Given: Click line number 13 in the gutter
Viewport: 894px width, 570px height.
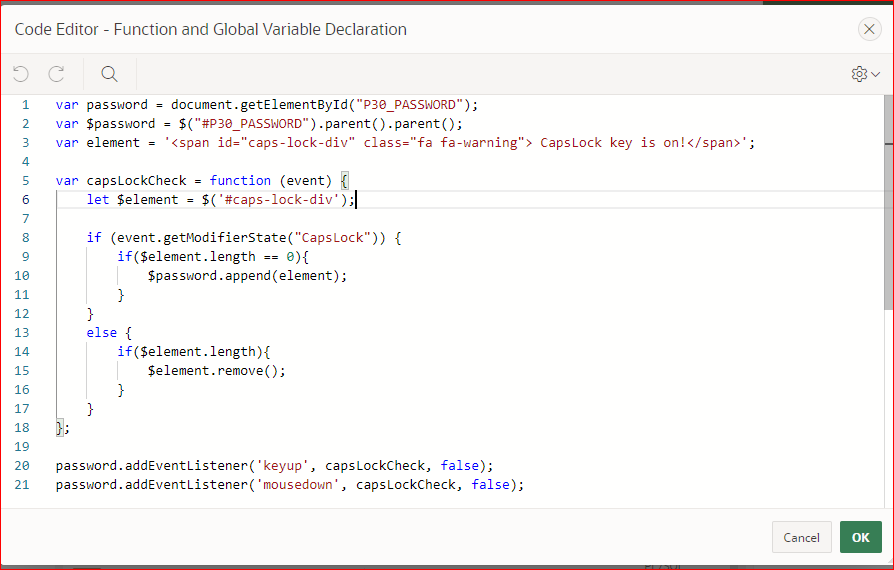Looking at the screenshot, I should click(22, 333).
